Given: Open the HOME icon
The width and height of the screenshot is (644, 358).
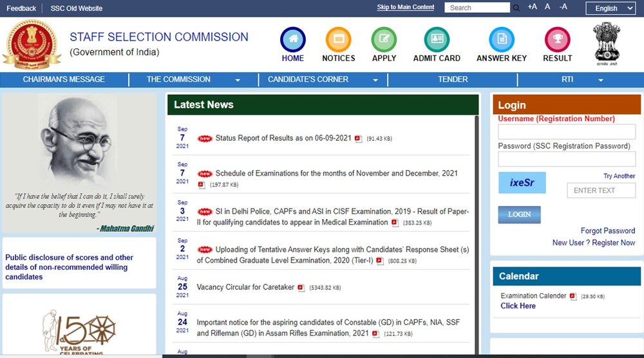Looking at the screenshot, I should 293,39.
